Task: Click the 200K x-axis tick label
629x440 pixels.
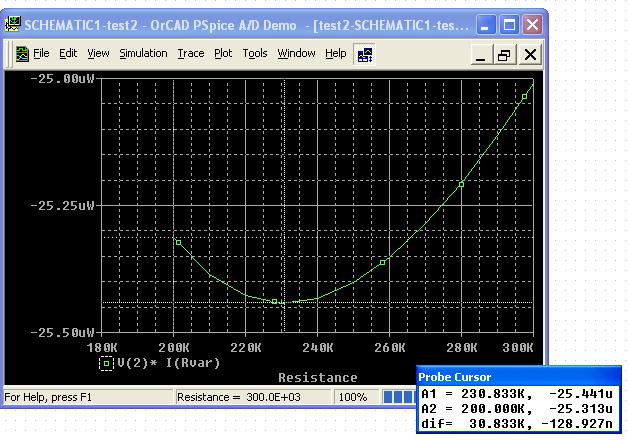Action: point(174,347)
